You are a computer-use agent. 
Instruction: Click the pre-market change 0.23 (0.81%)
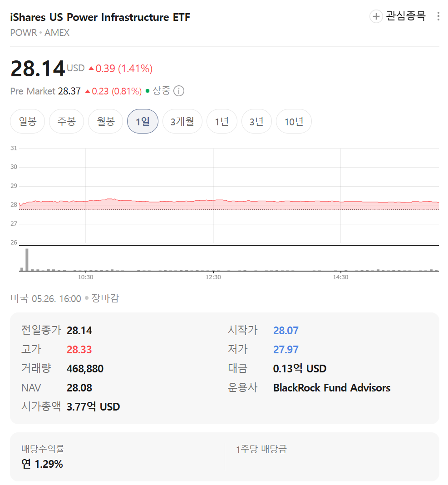pos(113,91)
